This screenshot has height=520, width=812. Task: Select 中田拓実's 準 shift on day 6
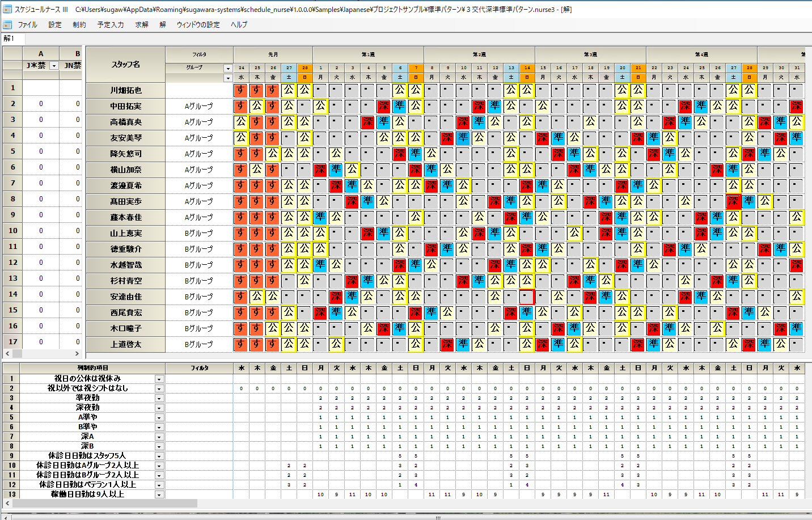pos(400,106)
